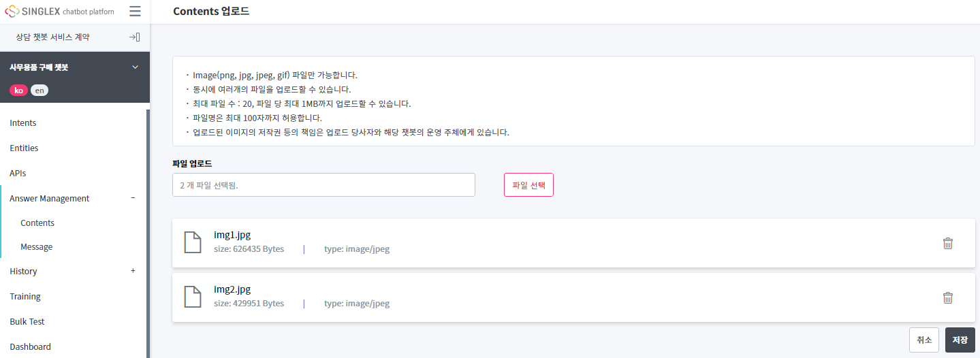The width and height of the screenshot is (980, 358).
Task: Select the Message submenu item
Action: click(37, 247)
